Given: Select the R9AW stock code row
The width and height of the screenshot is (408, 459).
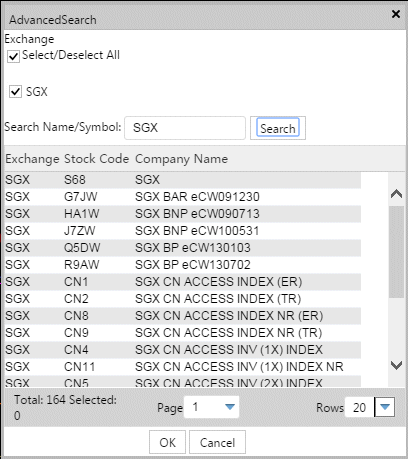Looking at the screenshot, I should pos(183,265).
